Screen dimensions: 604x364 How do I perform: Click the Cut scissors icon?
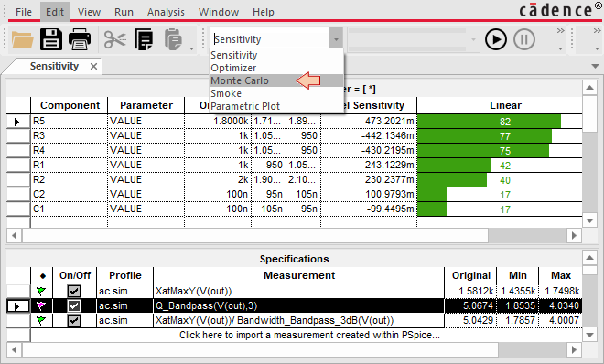point(114,39)
